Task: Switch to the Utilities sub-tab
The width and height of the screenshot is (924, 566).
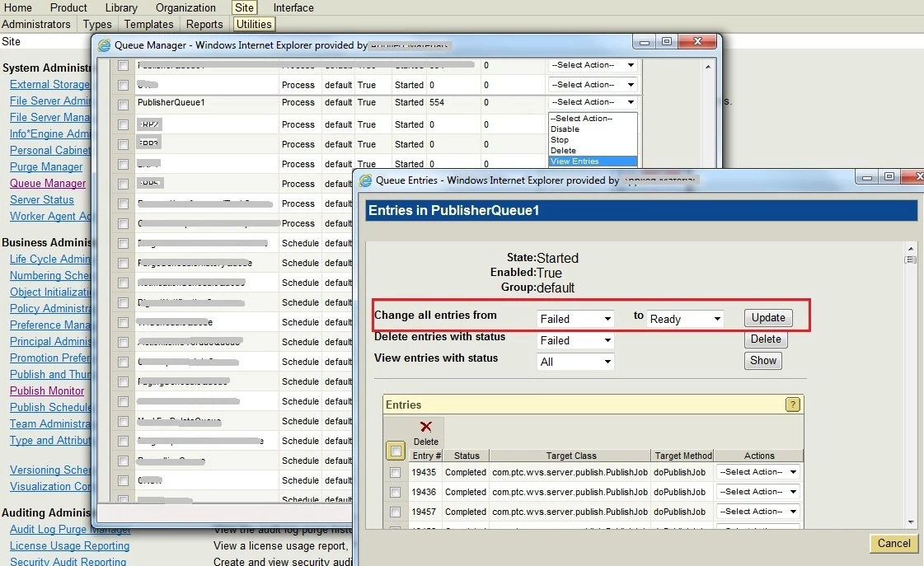Action: 254,24
